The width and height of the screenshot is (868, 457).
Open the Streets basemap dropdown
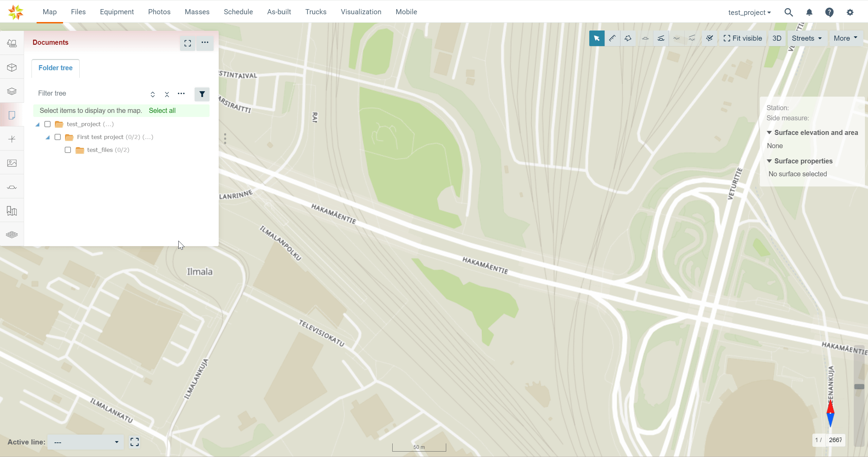806,38
